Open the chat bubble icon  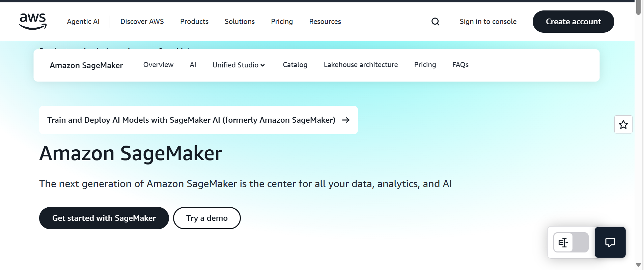point(610,242)
